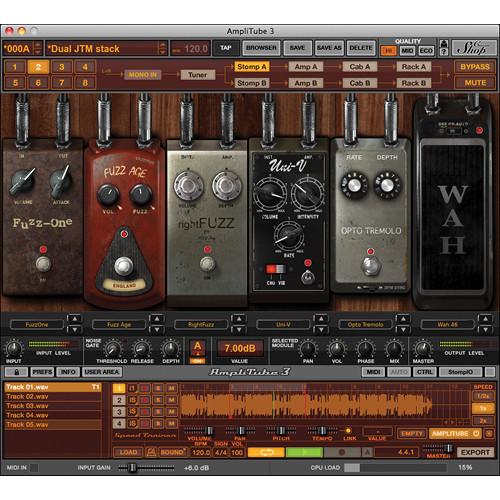500x500 pixels.
Task: Adjust the Speed Trainer TEMPO slider
Action: 322,430
